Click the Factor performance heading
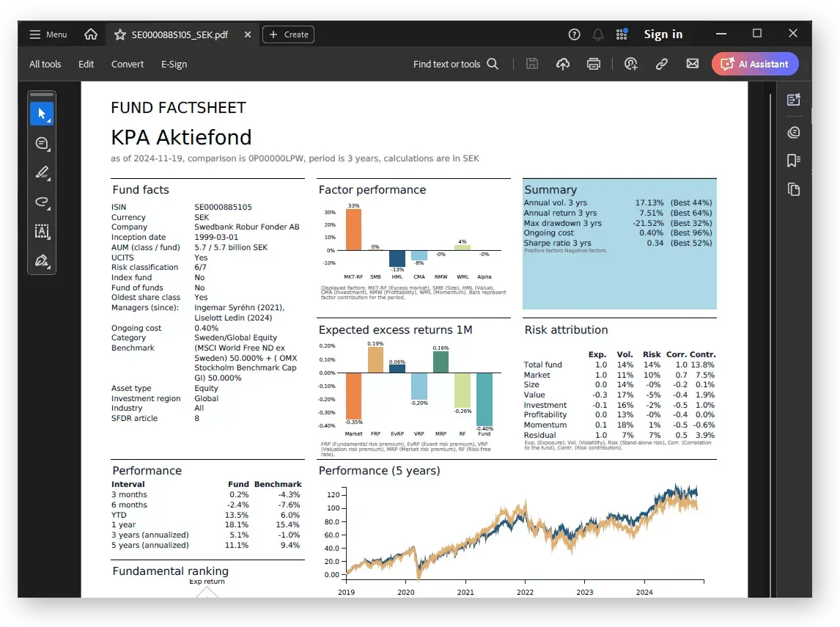 click(x=372, y=190)
